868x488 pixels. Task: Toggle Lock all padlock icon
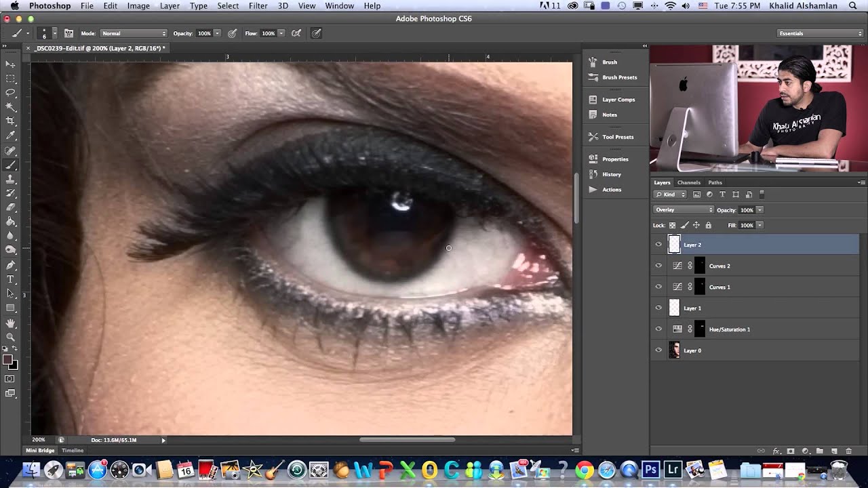coord(709,225)
